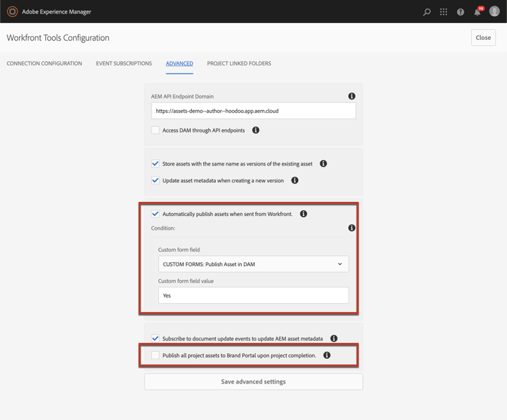Switch to the Connection Configuration tab
The image size is (507, 420).
45,63
